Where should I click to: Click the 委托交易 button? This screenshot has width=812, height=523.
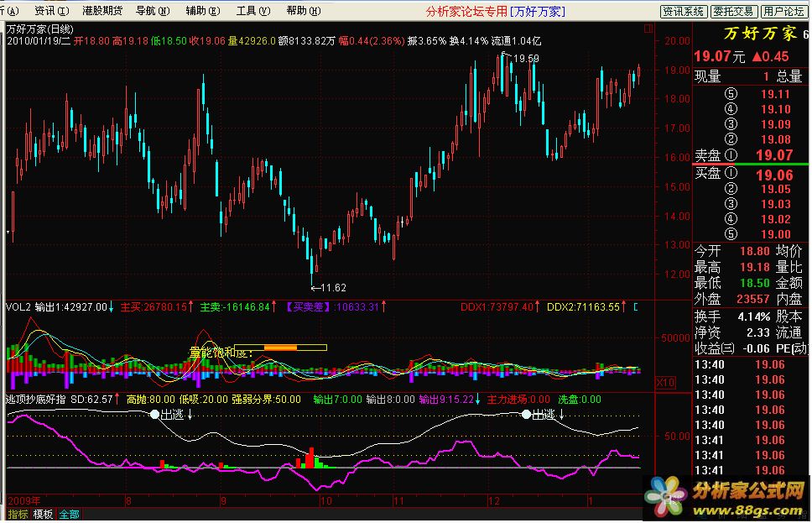[734, 12]
